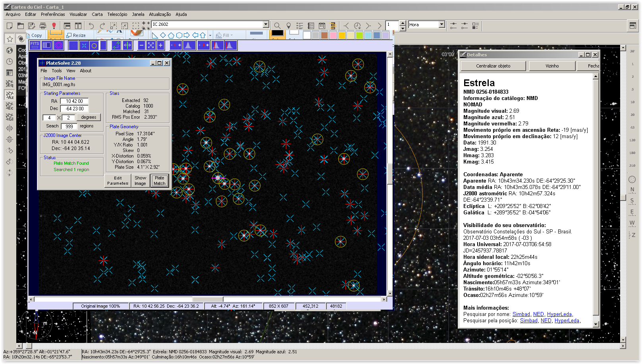
Task: Toggle blue X catalog star markers
Action: [x=84, y=45]
